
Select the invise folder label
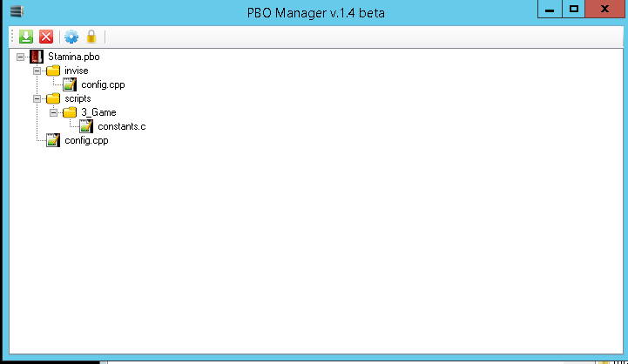pos(77,71)
